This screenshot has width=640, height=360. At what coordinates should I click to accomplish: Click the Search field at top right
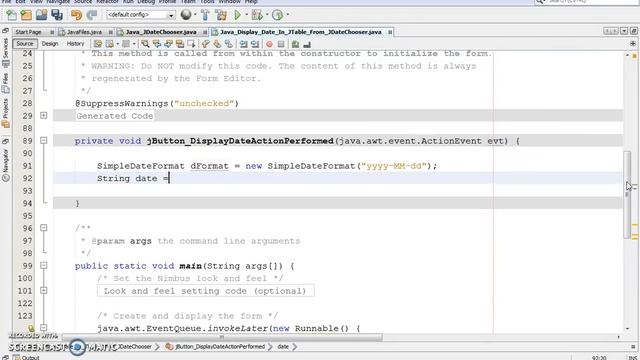click(x=587, y=2)
